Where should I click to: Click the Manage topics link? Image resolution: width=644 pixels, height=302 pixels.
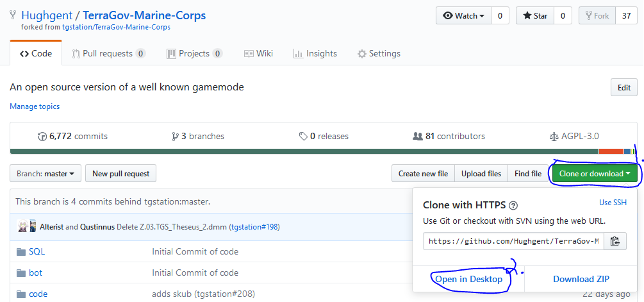coord(35,106)
